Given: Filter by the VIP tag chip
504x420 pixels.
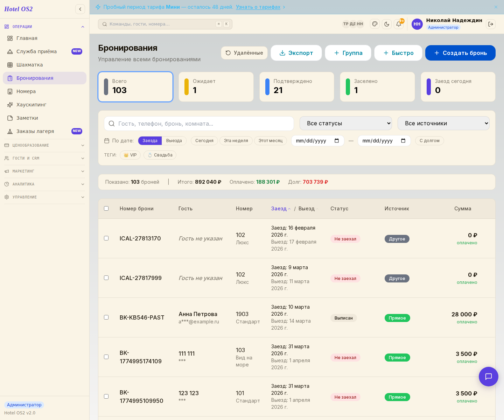Looking at the screenshot, I should pos(130,155).
